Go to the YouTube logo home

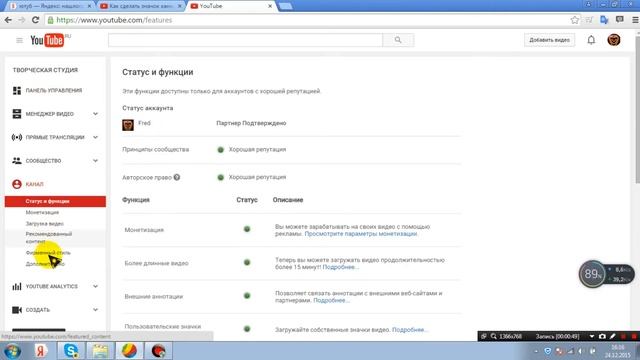[x=47, y=40]
